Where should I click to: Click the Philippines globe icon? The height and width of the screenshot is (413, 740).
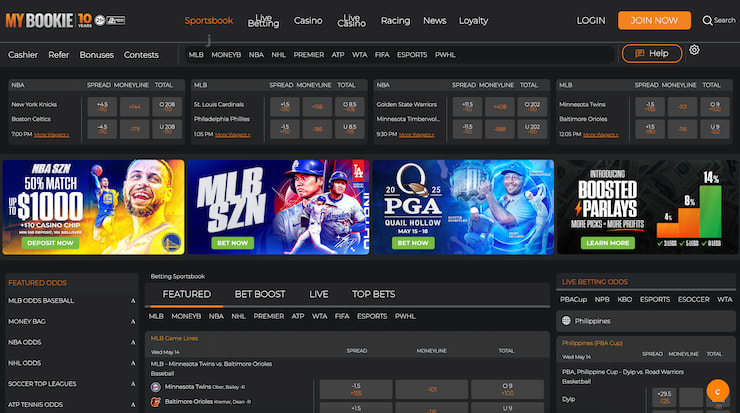[566, 320]
